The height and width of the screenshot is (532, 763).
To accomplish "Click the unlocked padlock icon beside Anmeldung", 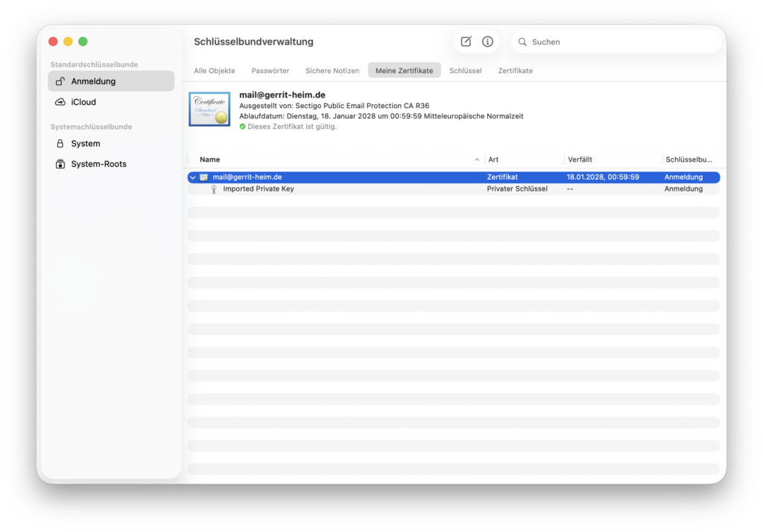I will click(60, 81).
